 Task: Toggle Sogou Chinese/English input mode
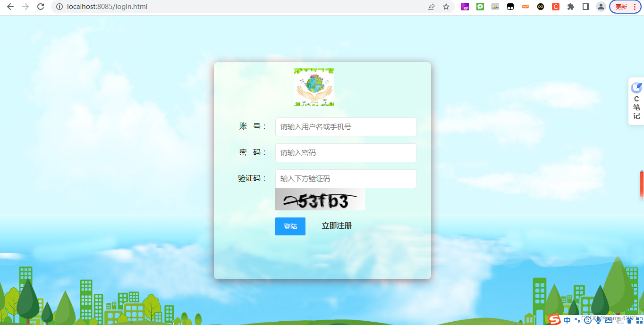click(567, 320)
